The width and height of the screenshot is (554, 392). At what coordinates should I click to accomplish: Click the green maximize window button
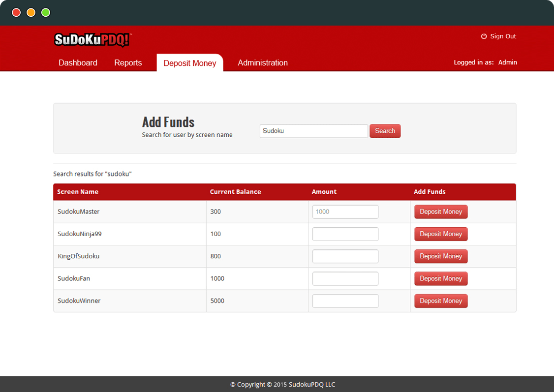(x=46, y=13)
